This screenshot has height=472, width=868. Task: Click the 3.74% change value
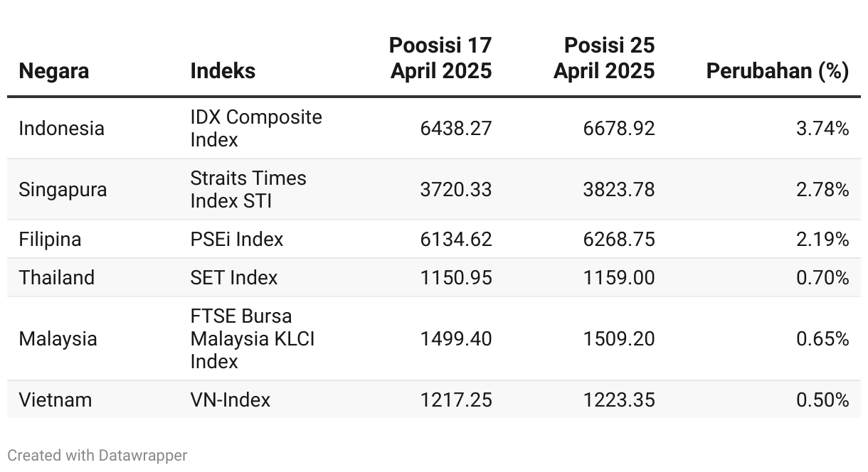(822, 129)
